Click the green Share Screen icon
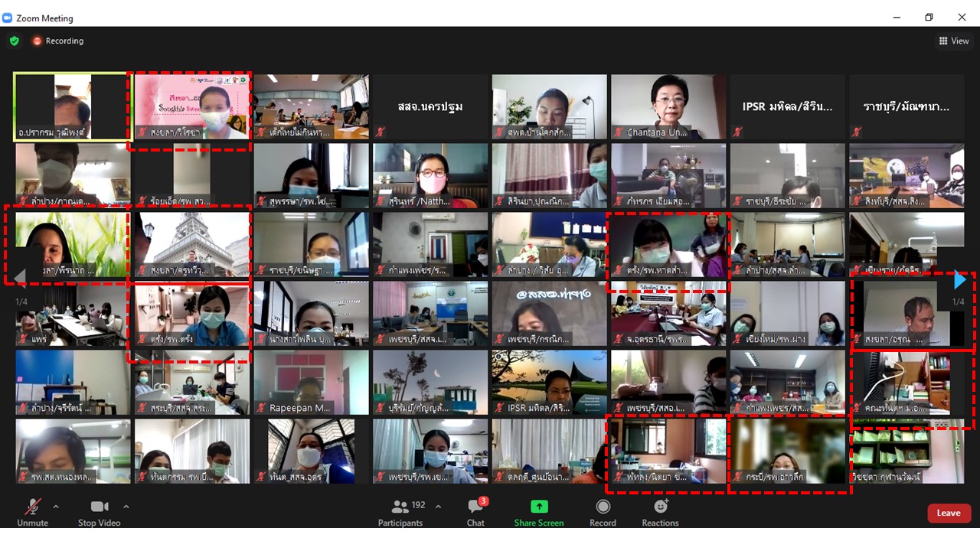The width and height of the screenshot is (980, 551). [x=539, y=507]
